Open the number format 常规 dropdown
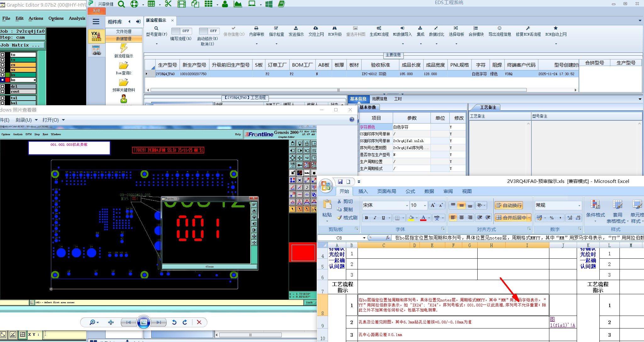Viewport: 644px width, 342px height. 579,206
